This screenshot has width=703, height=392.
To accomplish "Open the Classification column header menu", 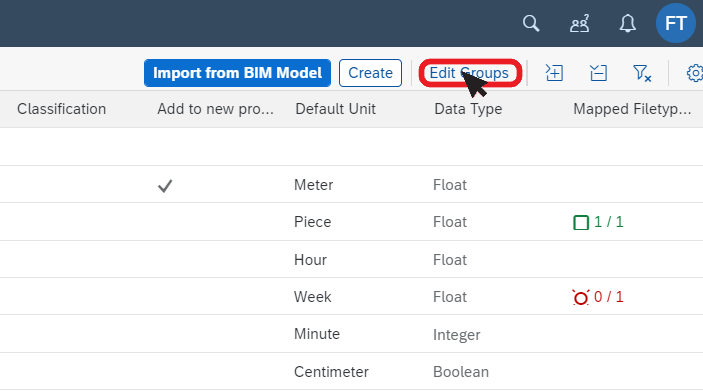I will pos(61,109).
